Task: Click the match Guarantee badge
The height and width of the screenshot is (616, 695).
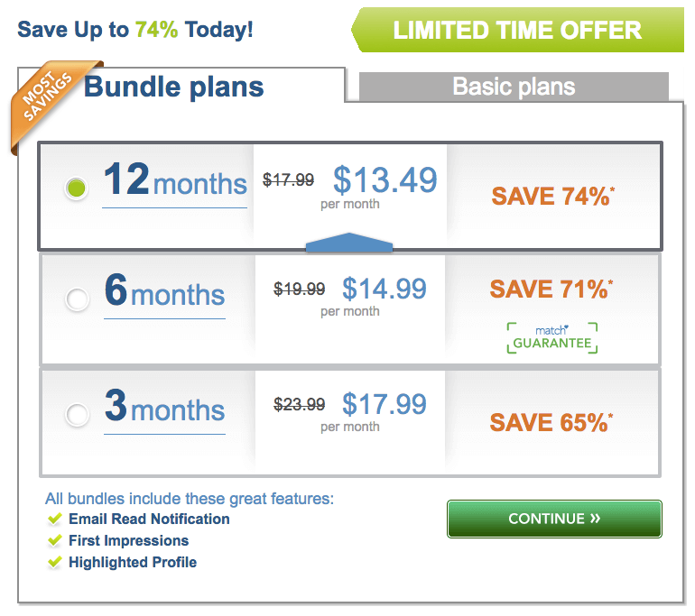Action: click(552, 337)
